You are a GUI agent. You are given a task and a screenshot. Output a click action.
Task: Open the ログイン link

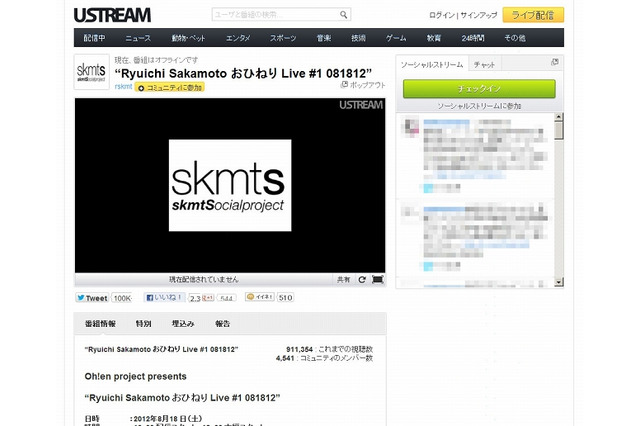[442, 15]
